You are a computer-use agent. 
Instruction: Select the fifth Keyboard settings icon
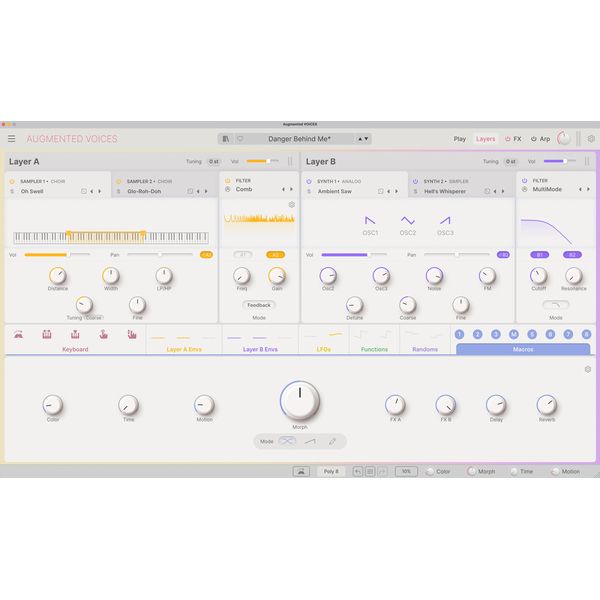(x=132, y=334)
